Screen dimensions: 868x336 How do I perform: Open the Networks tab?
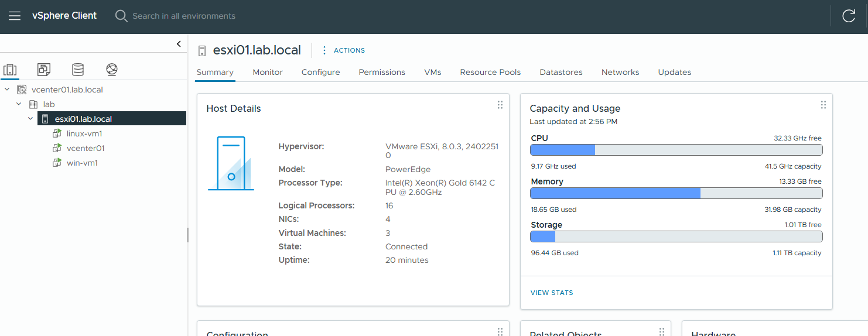pos(620,72)
